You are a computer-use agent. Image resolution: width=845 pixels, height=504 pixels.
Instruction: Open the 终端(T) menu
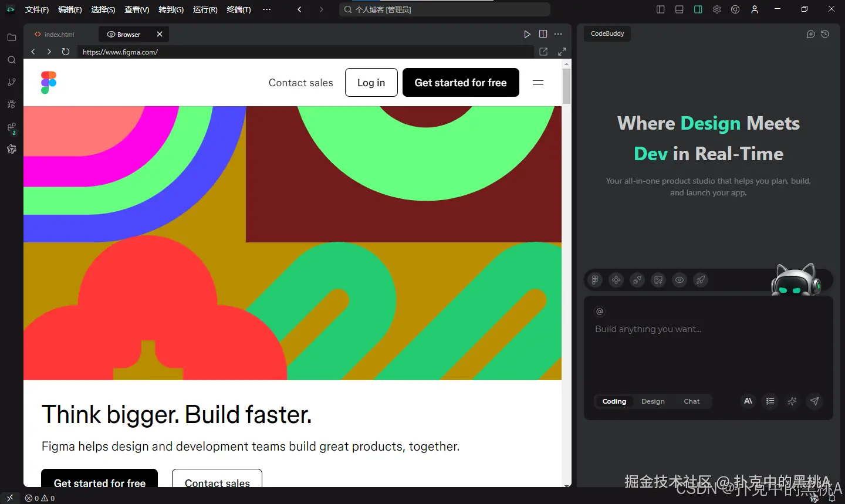pos(239,9)
